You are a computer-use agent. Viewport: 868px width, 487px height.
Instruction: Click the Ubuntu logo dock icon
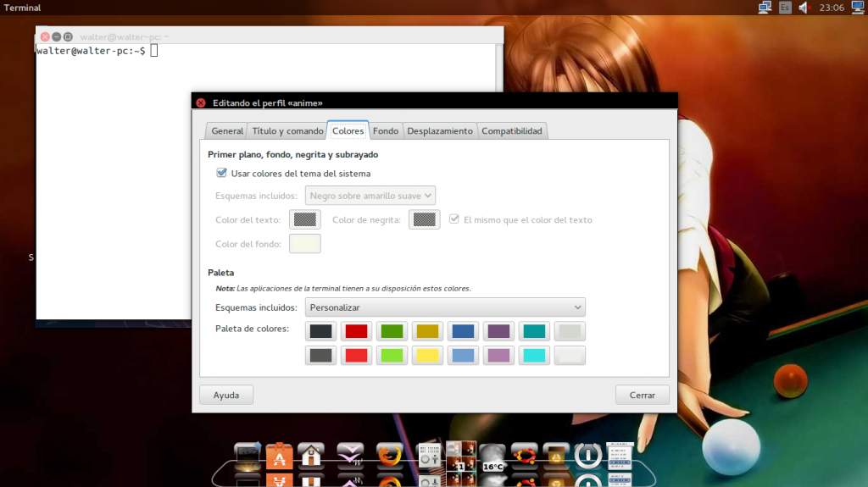524,456
